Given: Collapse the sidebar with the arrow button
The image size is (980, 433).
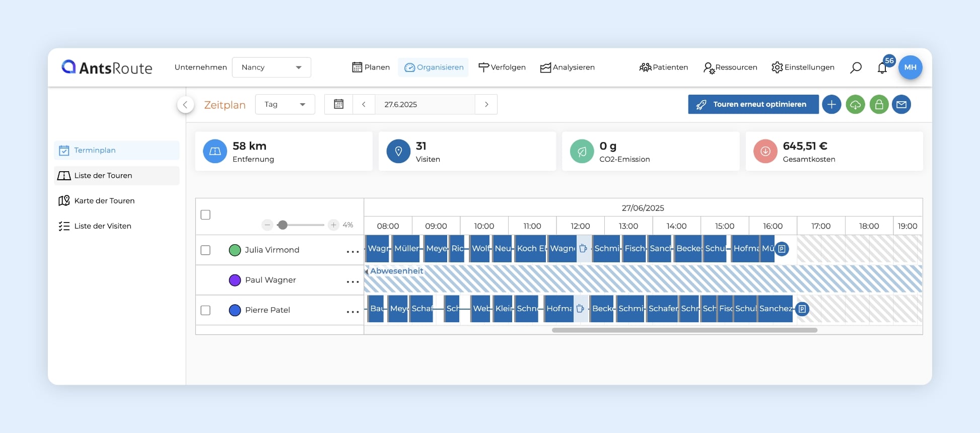Looking at the screenshot, I should (185, 105).
